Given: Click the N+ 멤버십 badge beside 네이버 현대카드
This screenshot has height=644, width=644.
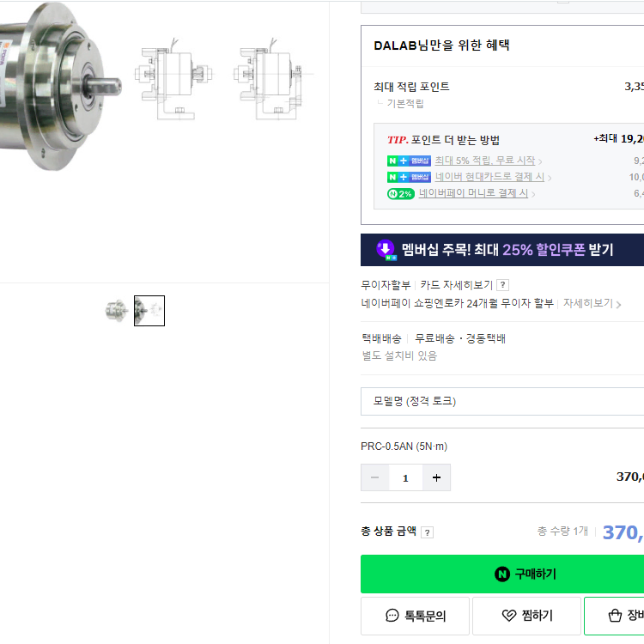Looking at the screenshot, I should 409,177.
